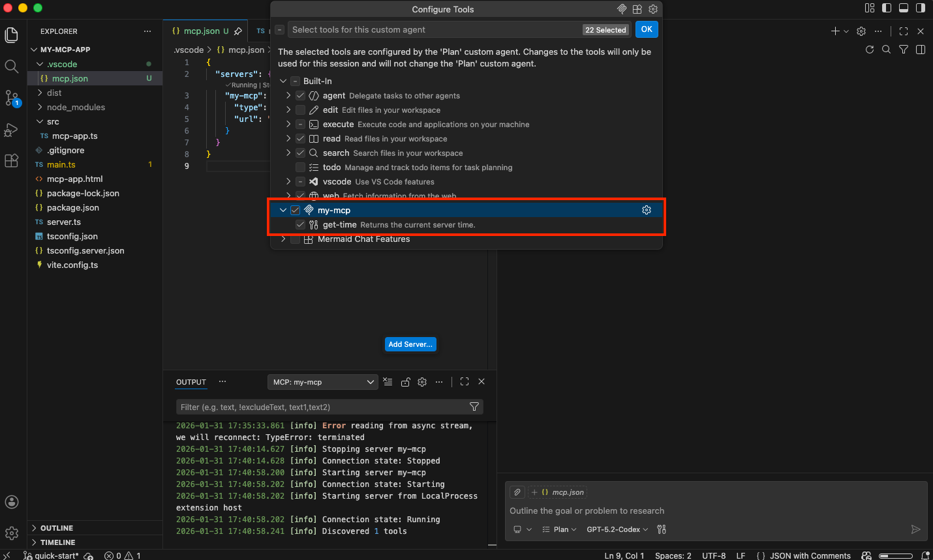Open the Run and Debug view

pyautogui.click(x=12, y=130)
